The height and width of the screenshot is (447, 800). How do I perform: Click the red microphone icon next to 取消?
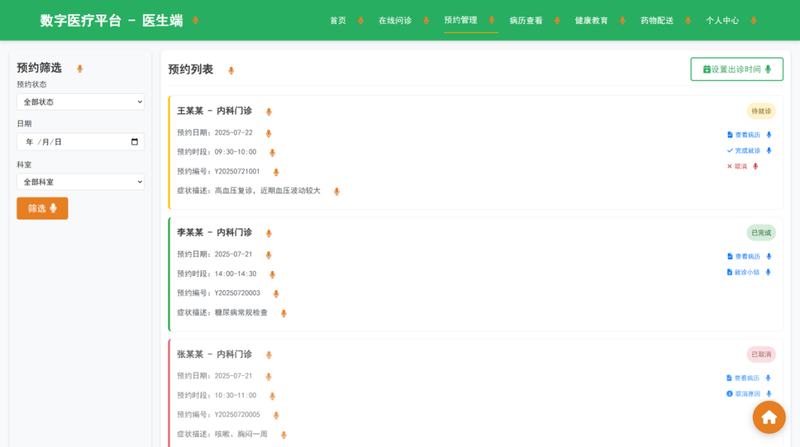(755, 167)
